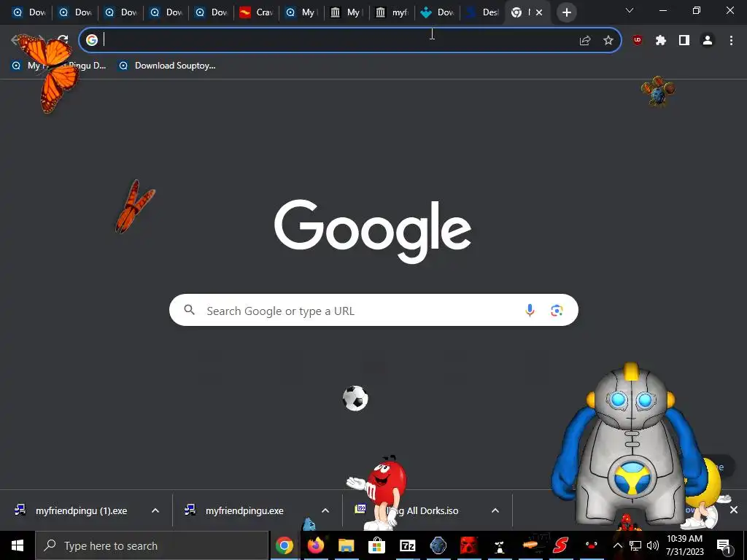Open the Windows Start menu

tap(18, 545)
